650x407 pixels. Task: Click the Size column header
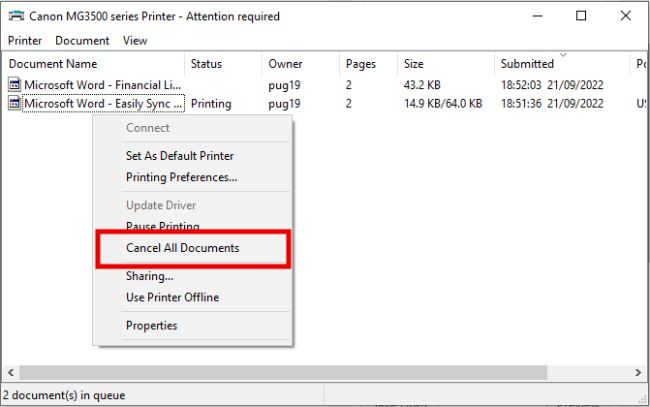(413, 64)
